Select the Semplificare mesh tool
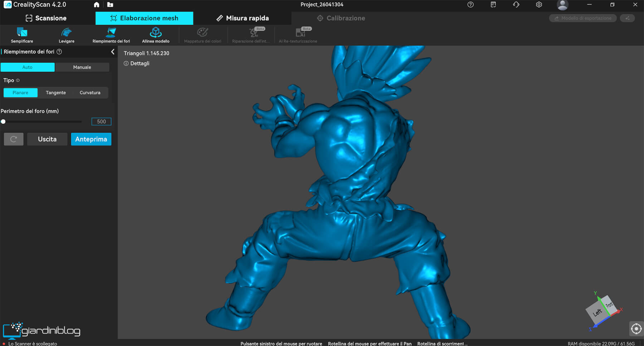Viewport: 644px width, 346px height. (22, 35)
